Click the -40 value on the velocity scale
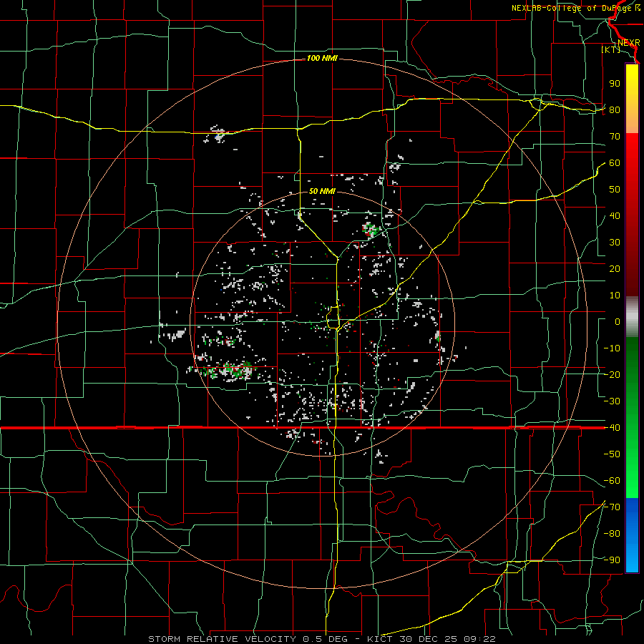644x644 pixels. click(x=612, y=428)
